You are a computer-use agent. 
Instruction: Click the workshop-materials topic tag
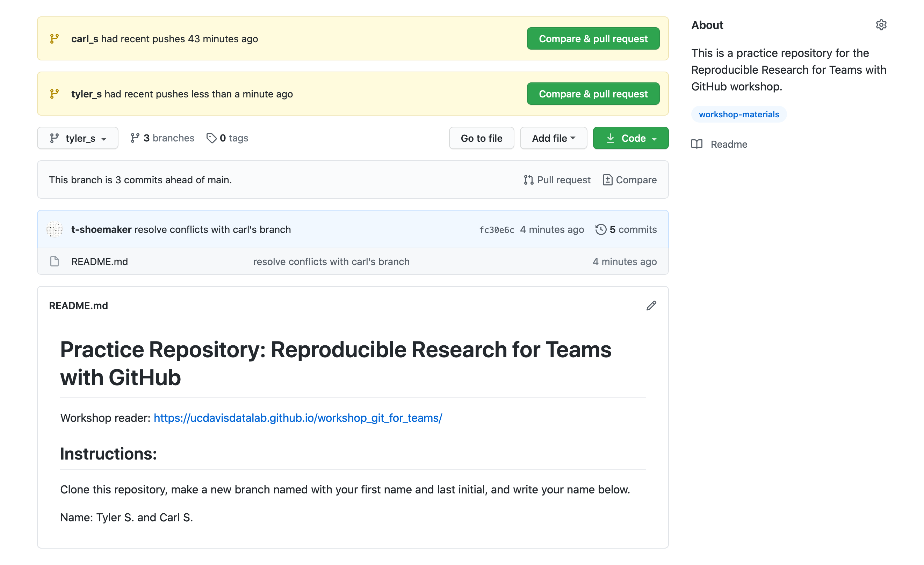tap(739, 114)
